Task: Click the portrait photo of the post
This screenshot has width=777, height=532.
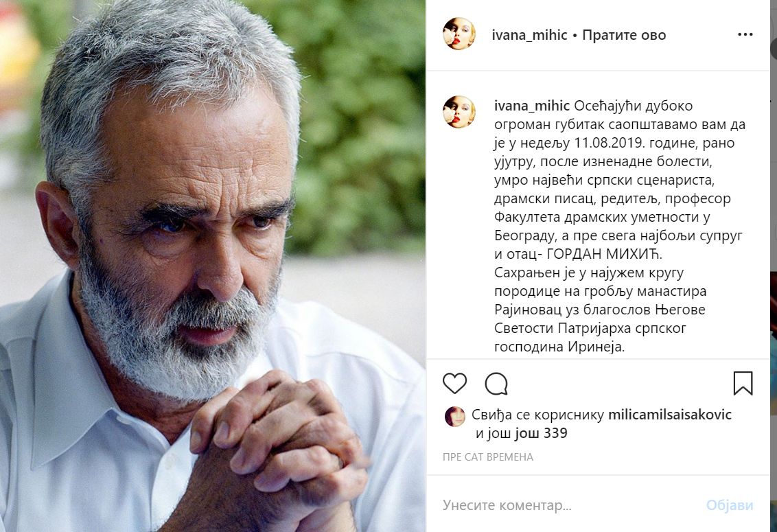Action: (213, 266)
